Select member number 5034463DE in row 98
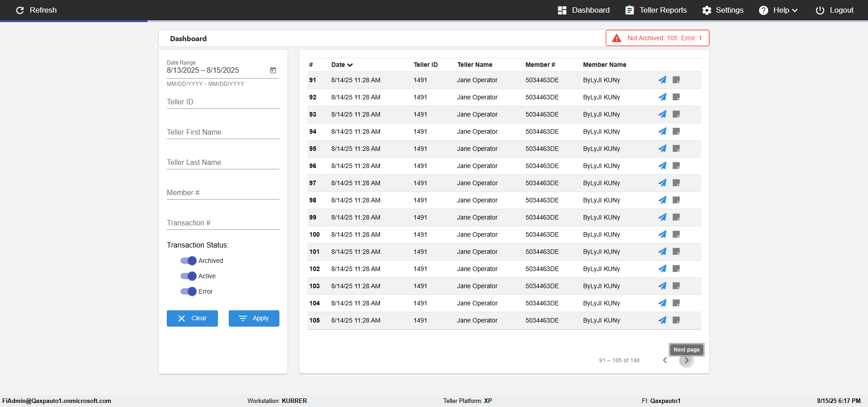 [542, 201]
